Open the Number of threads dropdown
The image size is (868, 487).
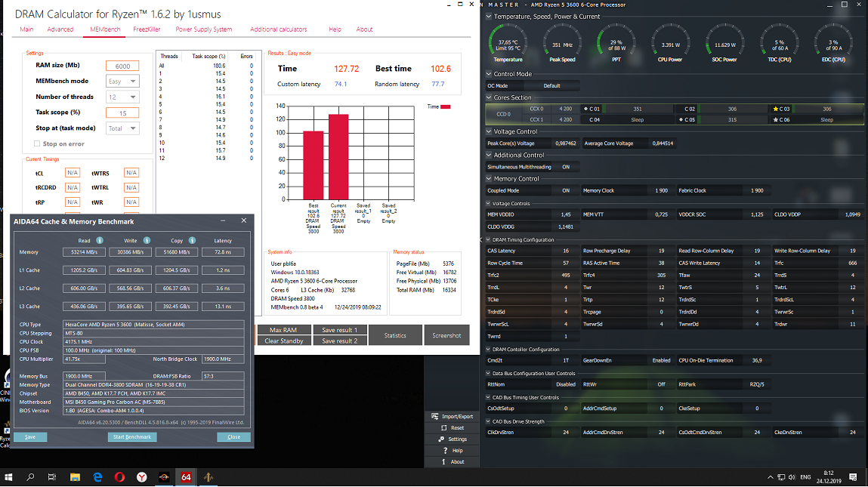(x=122, y=97)
